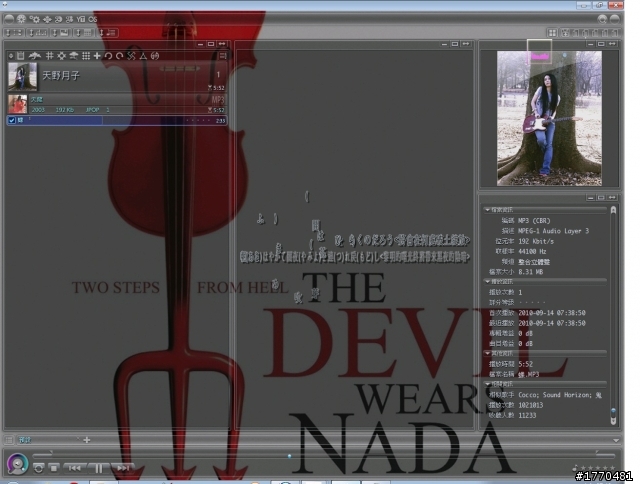Skip to the previous track
The height and width of the screenshot is (484, 640).
click(x=74, y=468)
